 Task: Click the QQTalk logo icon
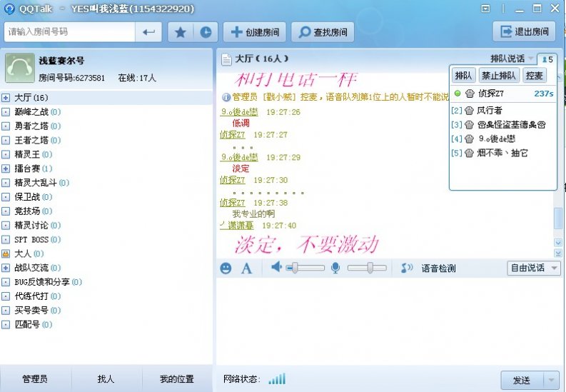[9, 9]
